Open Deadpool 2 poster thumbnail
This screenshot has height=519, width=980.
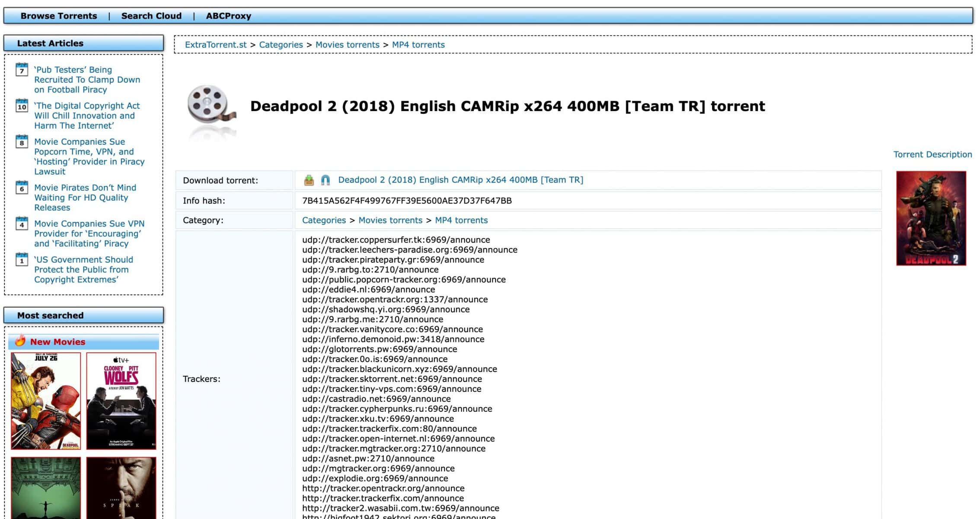pyautogui.click(x=931, y=218)
